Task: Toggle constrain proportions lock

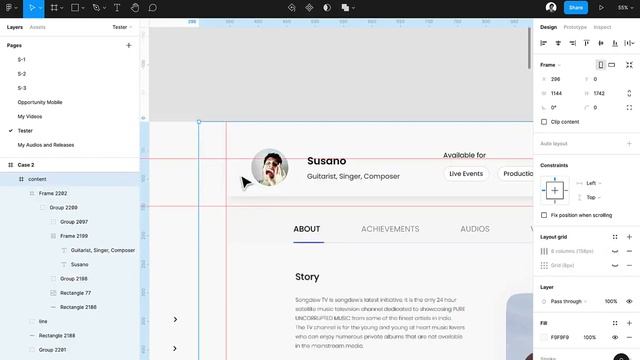Action: (x=629, y=93)
